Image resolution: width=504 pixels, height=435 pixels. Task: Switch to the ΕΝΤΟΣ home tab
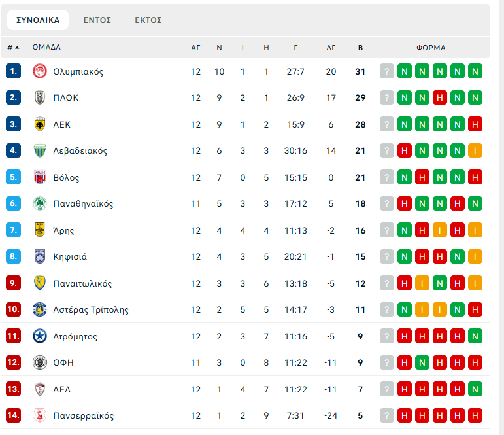click(x=97, y=20)
